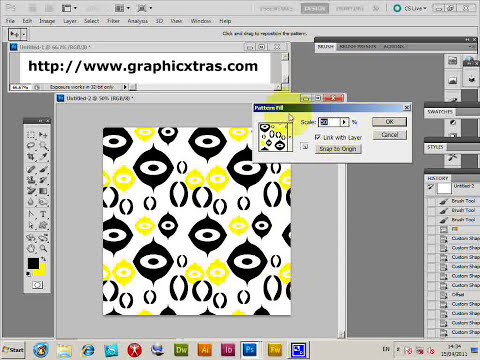Select the Hand tool
The image size is (480, 360).
(31, 248)
